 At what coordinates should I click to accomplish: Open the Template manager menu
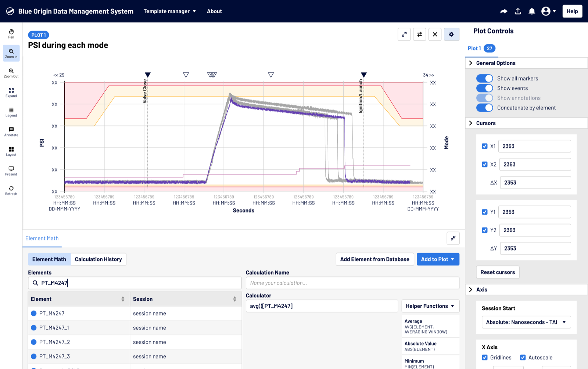[169, 11]
